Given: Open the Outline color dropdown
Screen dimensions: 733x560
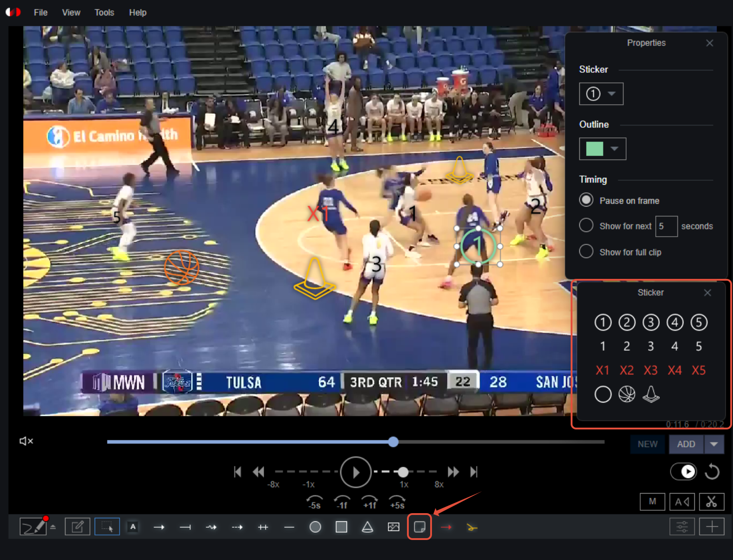Looking at the screenshot, I should tap(602, 149).
